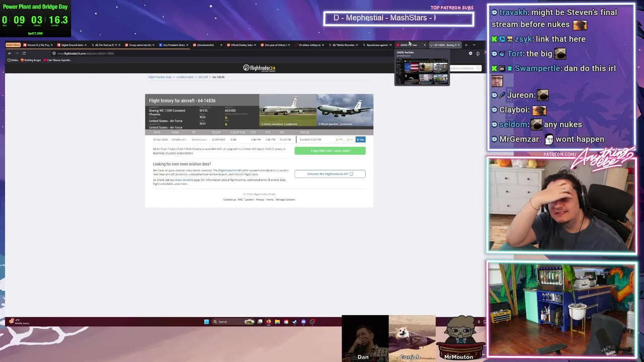Switch to the Volume XL tab
Screen dimensions: 644x362
(x=38, y=45)
